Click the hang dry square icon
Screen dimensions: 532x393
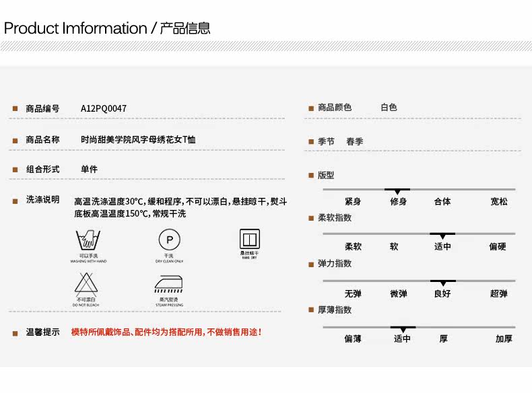click(x=250, y=239)
